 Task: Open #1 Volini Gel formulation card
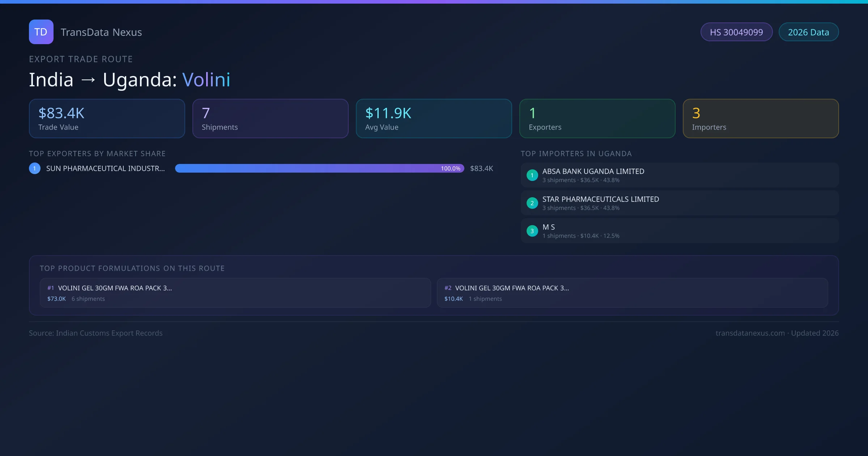[235, 293]
